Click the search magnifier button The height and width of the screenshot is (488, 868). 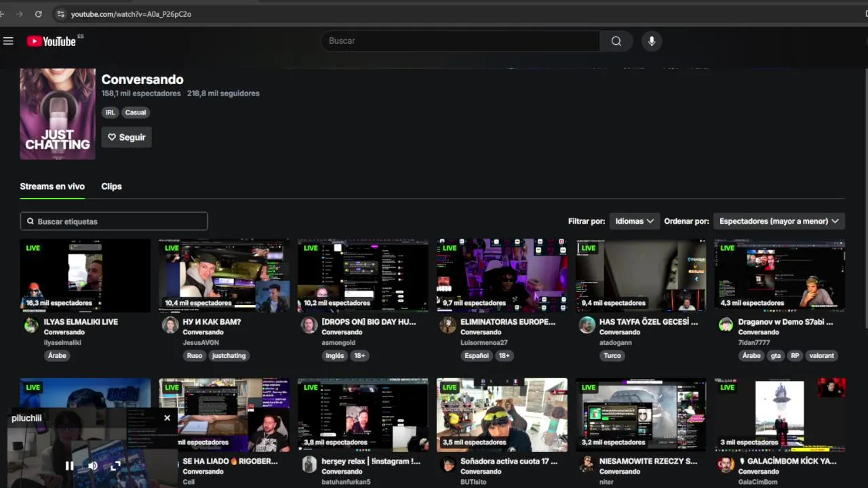coord(616,41)
